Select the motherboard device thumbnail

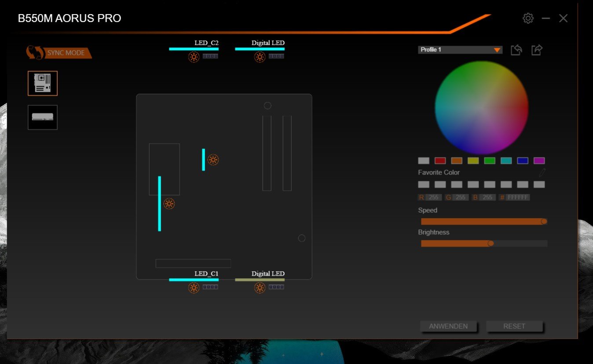tap(43, 83)
